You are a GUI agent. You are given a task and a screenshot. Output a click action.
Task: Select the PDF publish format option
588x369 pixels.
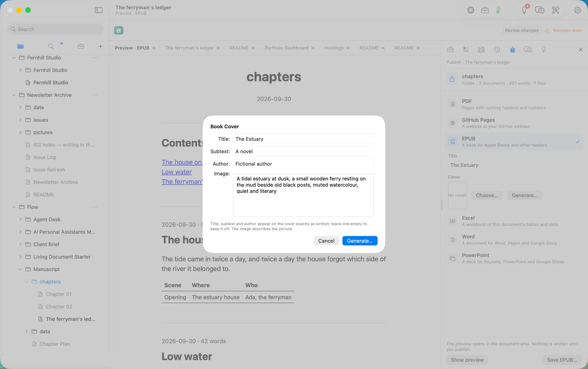514,104
